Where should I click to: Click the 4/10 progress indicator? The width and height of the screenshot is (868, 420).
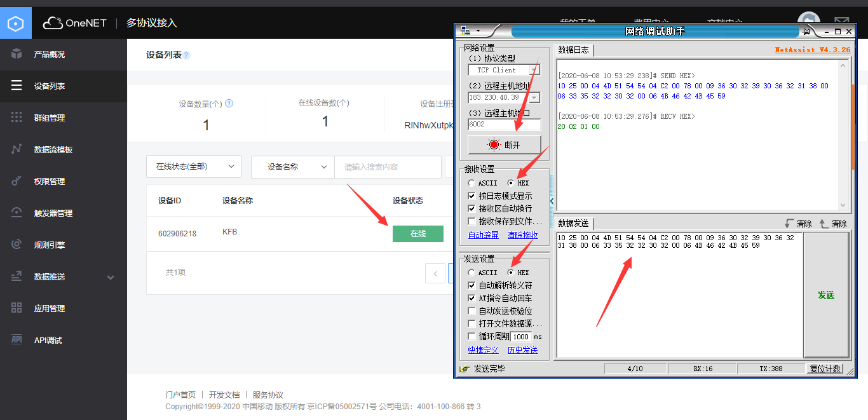[635, 368]
